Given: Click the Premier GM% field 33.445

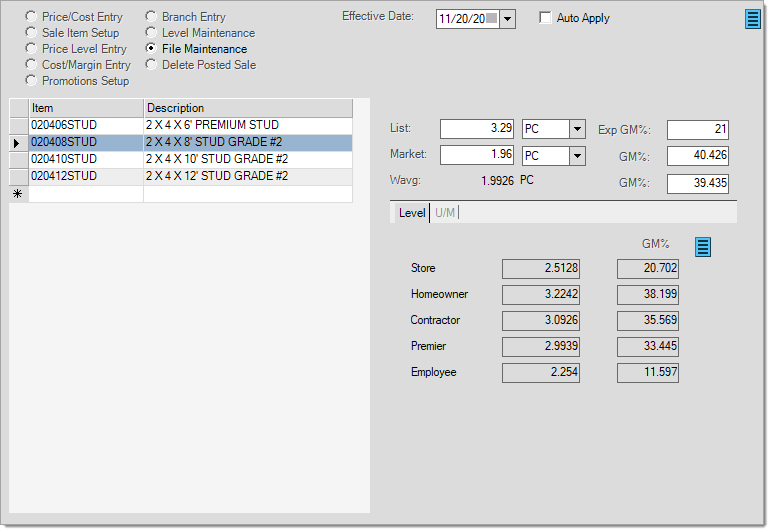Looking at the screenshot, I should pyautogui.click(x=648, y=347).
